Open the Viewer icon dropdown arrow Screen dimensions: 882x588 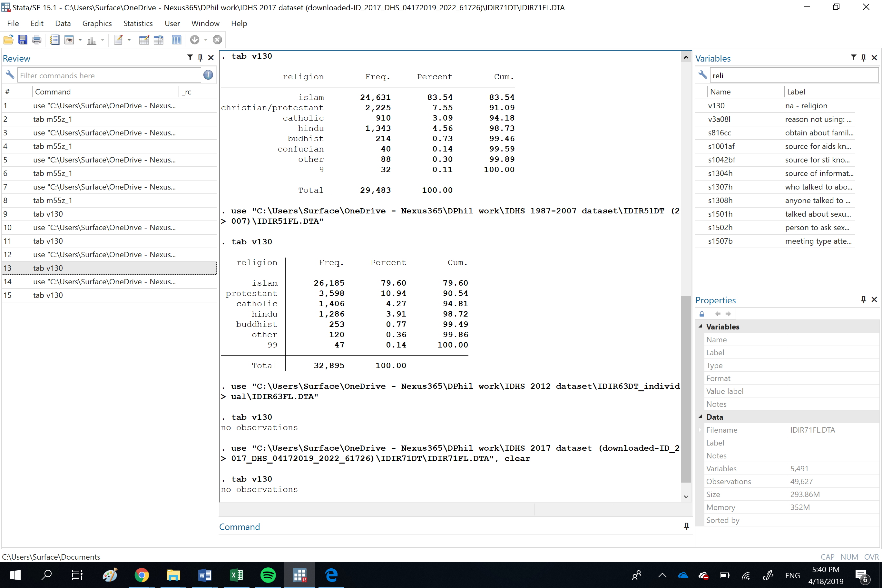pyautogui.click(x=80, y=40)
